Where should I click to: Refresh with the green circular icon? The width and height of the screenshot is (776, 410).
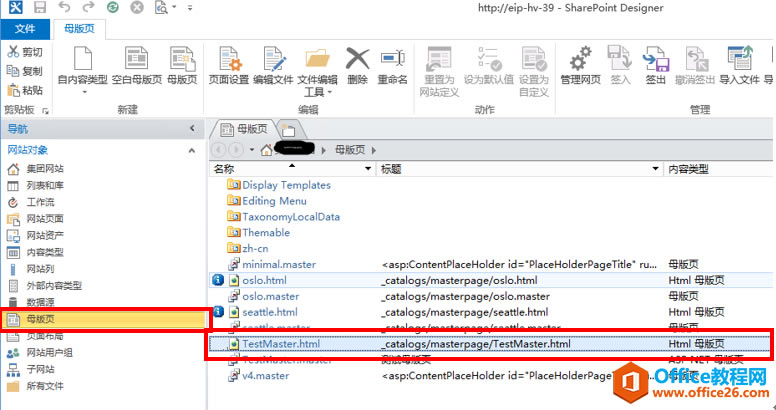pyautogui.click(x=113, y=7)
